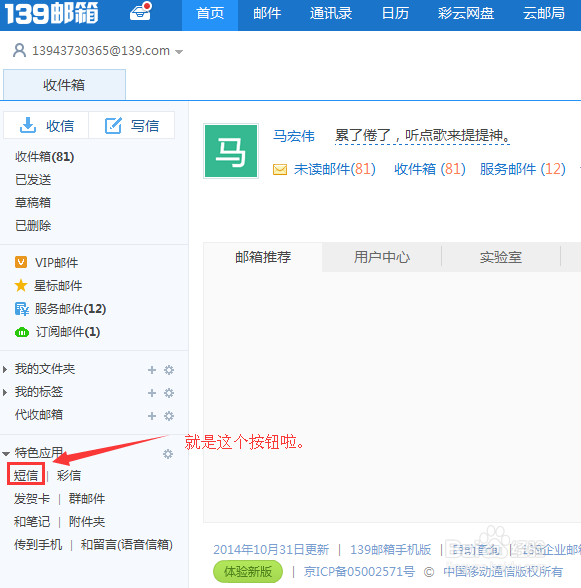Click the mailbox notification icon beside the logo

pyautogui.click(x=140, y=12)
